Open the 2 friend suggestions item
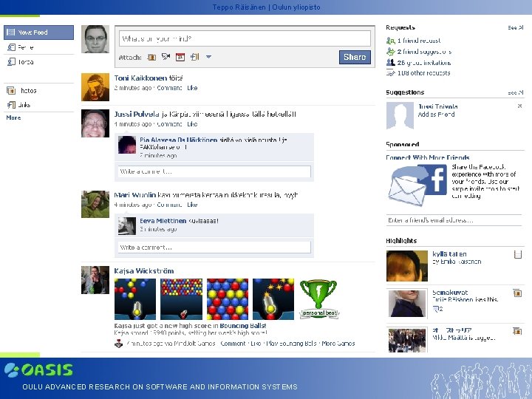 [424, 52]
